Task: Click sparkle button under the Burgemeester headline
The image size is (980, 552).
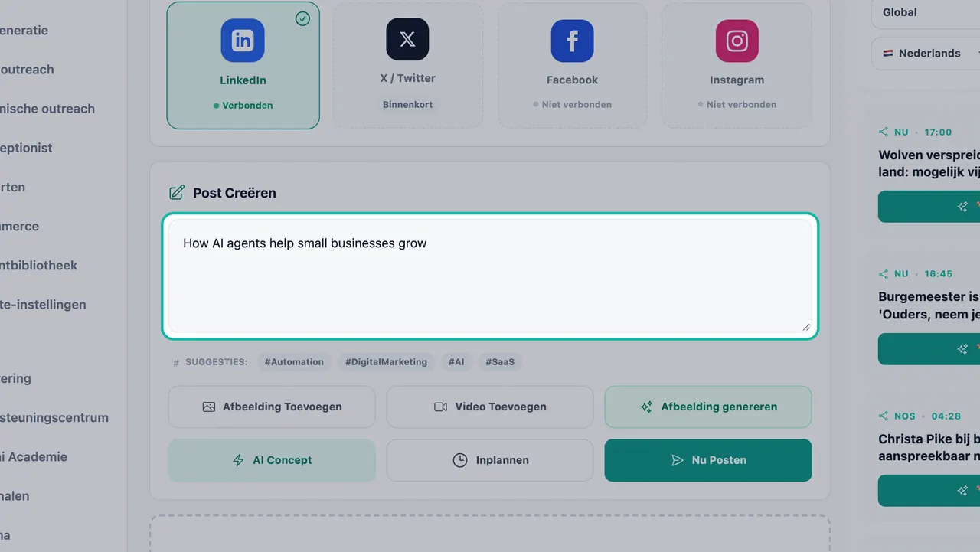Action: coord(929,349)
